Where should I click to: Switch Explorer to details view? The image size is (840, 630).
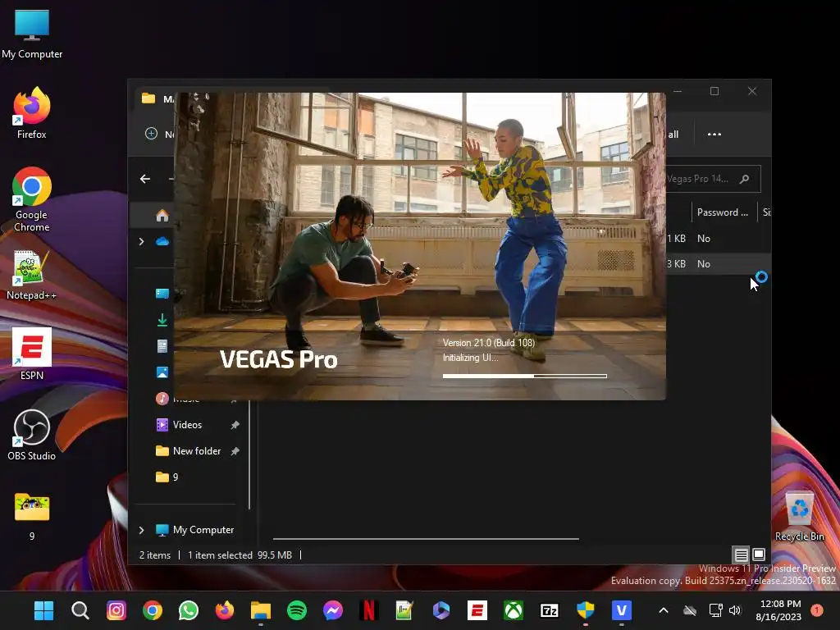(x=741, y=555)
